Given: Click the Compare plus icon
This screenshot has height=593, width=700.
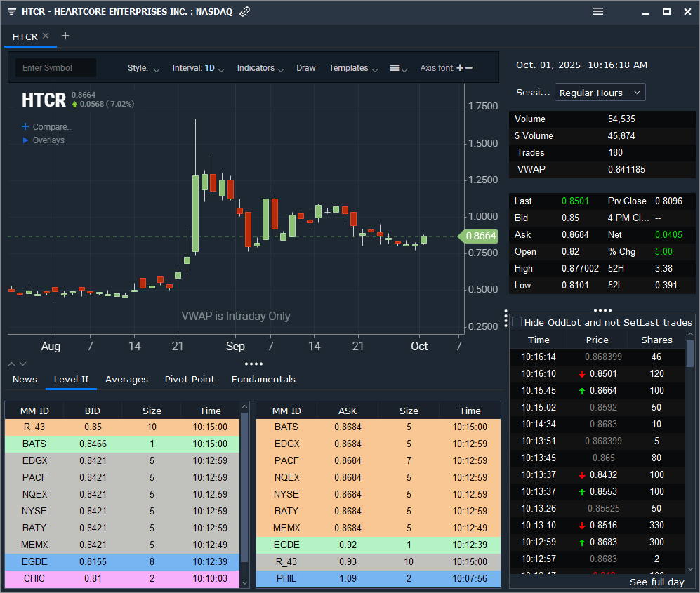Looking at the screenshot, I should coord(25,127).
